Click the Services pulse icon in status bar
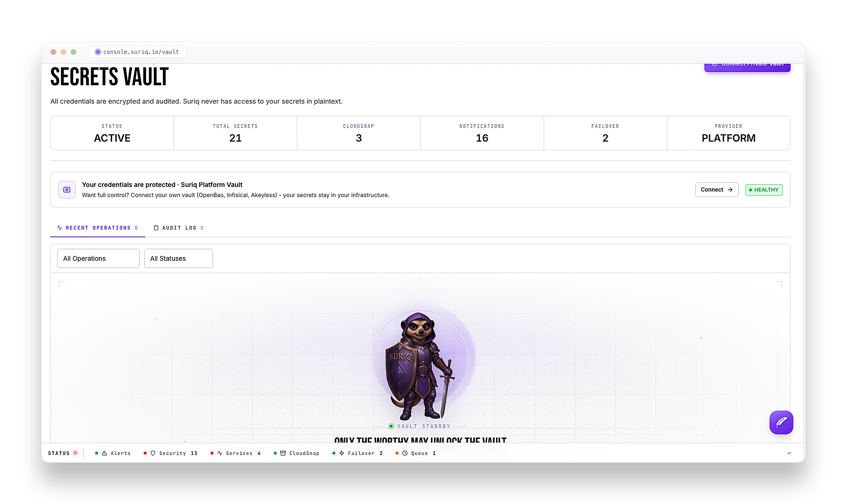This screenshot has height=504, width=847. (220, 453)
